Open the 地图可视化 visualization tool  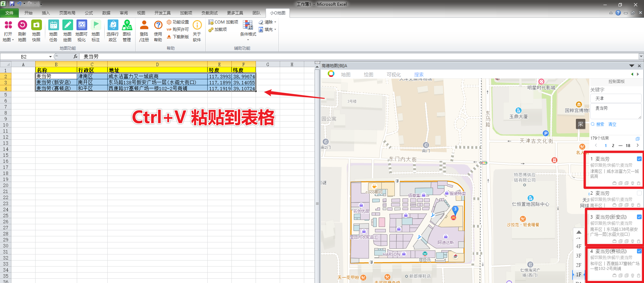tap(82, 31)
